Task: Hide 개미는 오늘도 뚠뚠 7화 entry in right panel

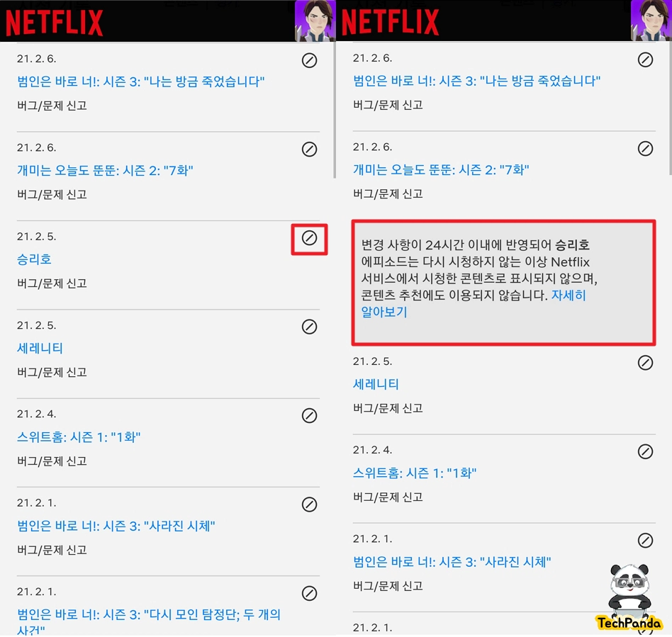Action: point(645,148)
